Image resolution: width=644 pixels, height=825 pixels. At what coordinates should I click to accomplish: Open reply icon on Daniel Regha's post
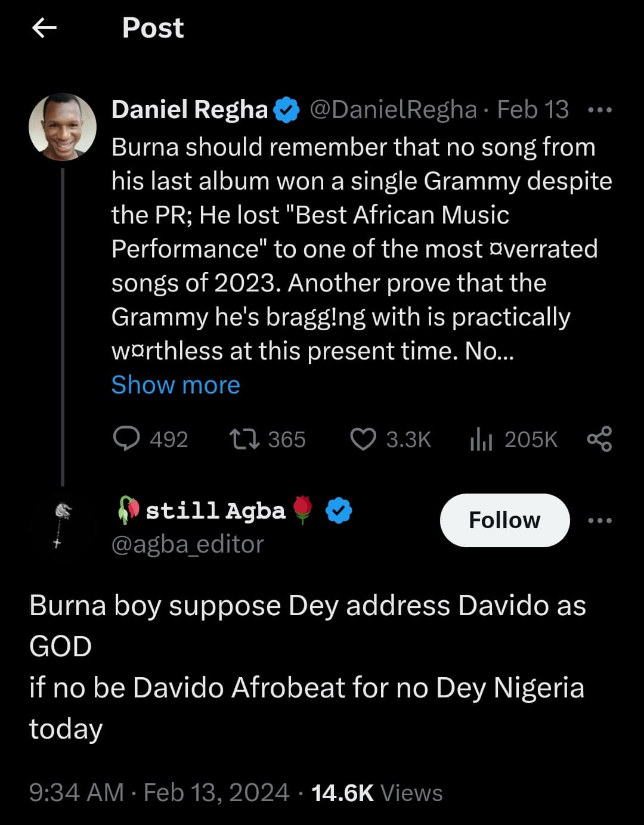tap(126, 439)
